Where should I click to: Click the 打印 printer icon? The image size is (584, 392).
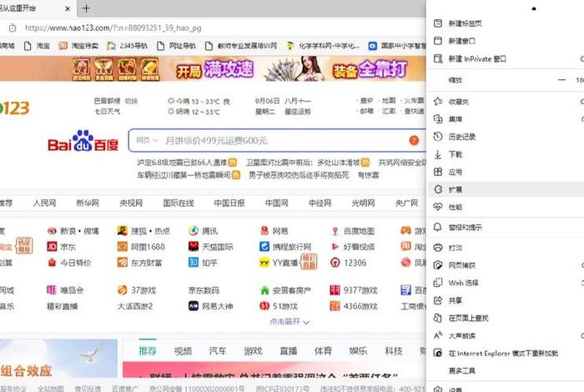[438, 248]
